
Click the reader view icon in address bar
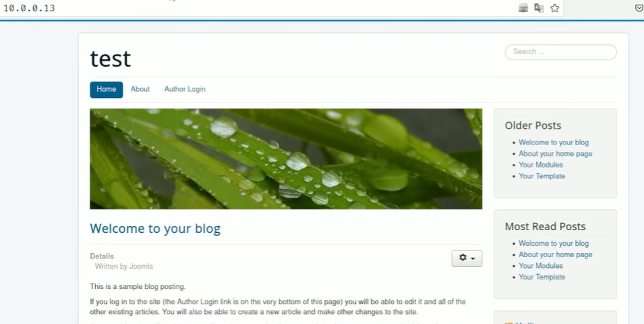pos(523,8)
